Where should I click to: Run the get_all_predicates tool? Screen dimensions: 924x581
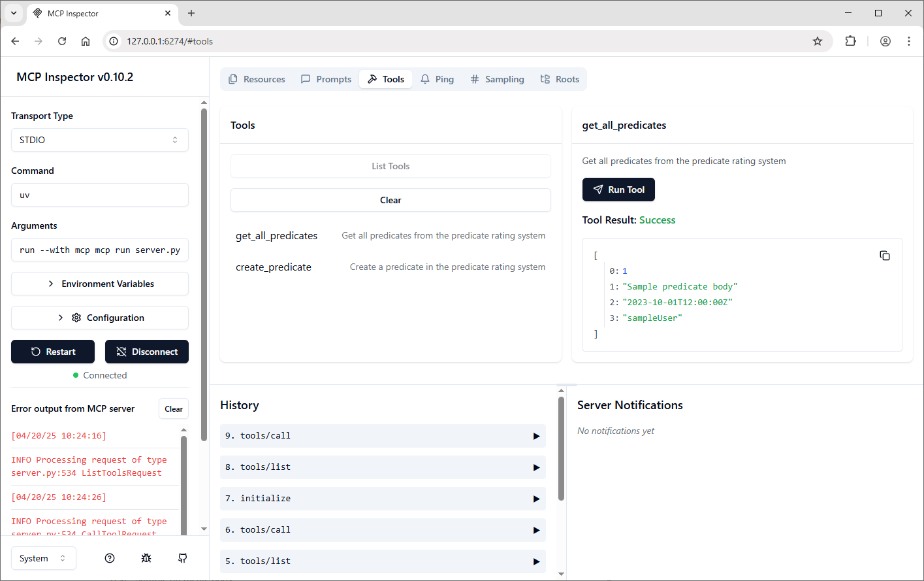[x=618, y=190]
